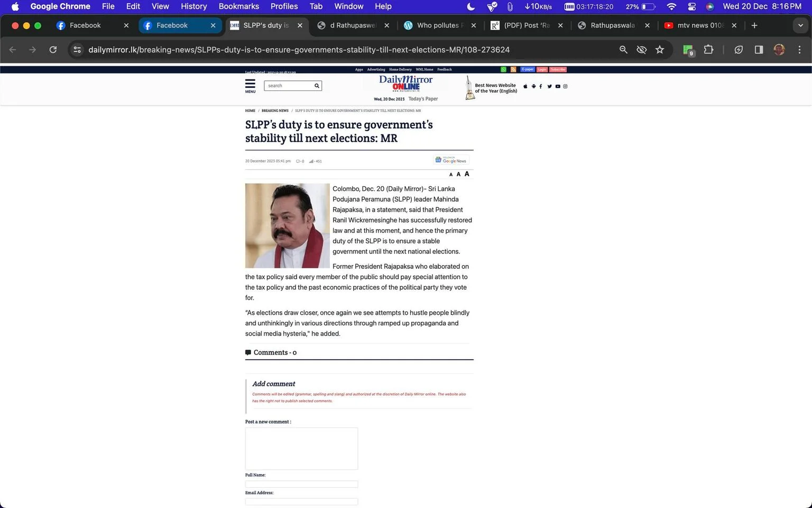Toggle the eye-slash tracking protection icon
This screenshot has width=812, height=508.
click(641, 50)
